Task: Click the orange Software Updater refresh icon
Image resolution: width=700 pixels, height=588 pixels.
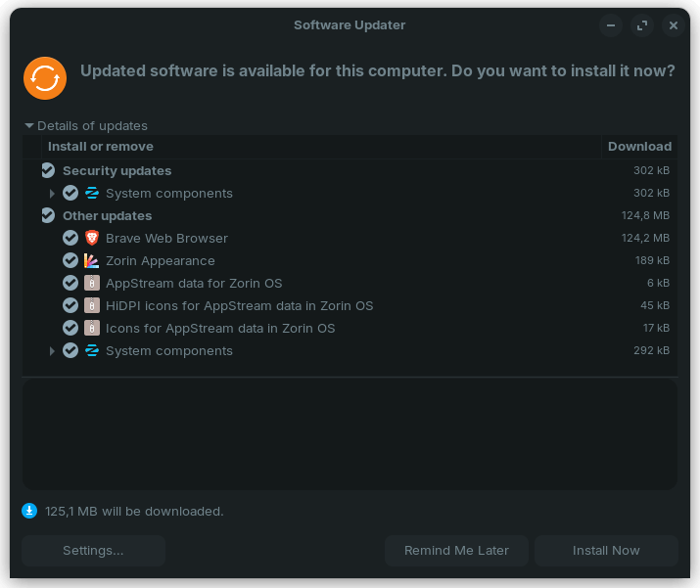Action: [45, 78]
